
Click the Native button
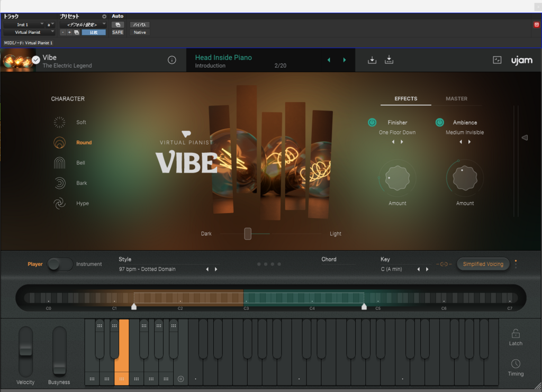140,32
